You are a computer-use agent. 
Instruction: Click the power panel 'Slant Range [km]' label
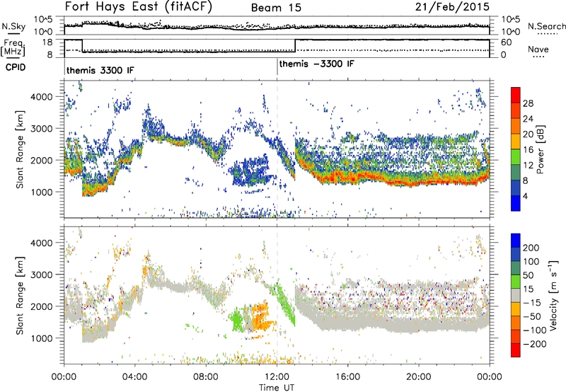[20, 149]
